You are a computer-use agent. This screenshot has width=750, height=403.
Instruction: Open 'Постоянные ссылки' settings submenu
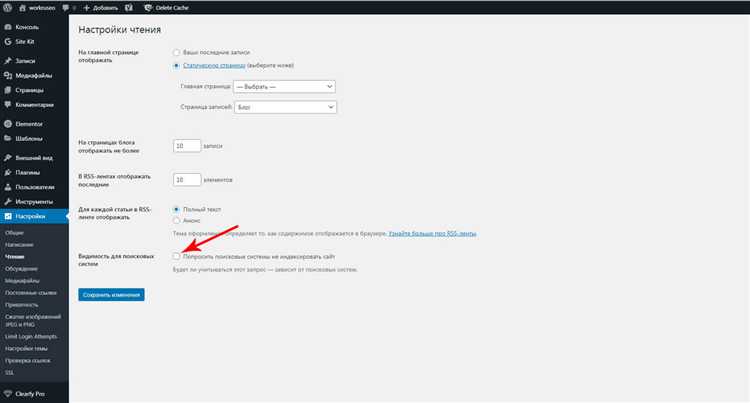coord(31,293)
